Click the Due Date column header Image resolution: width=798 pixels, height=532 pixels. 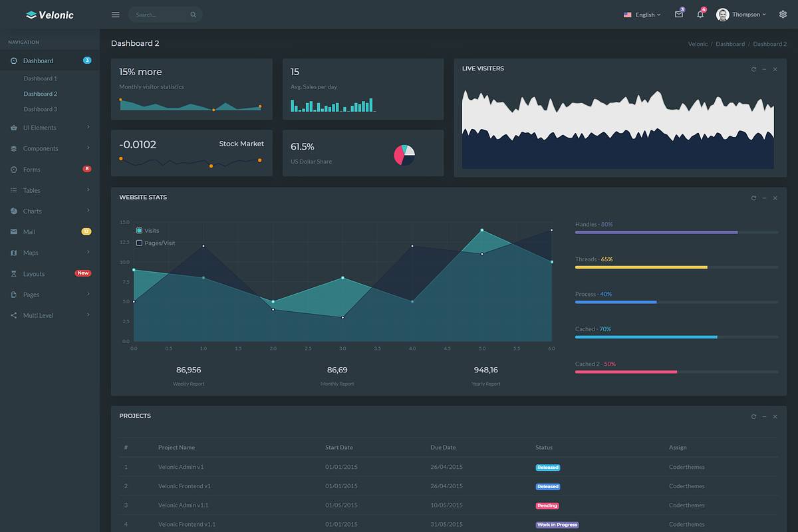444,448
